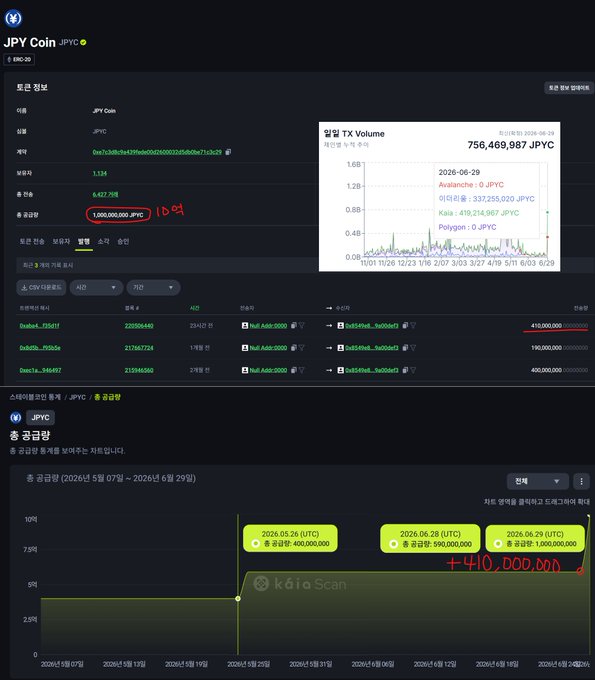This screenshot has width=595, height=680.
Task: Click the 스테이블코인 통계 breadcrumb
Action: pyautogui.click(x=35, y=397)
